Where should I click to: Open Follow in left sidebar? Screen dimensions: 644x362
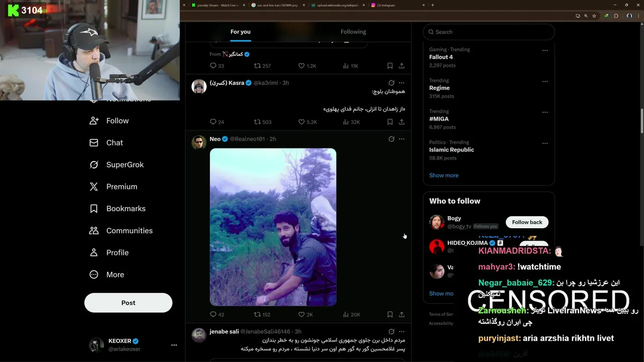coord(109,121)
